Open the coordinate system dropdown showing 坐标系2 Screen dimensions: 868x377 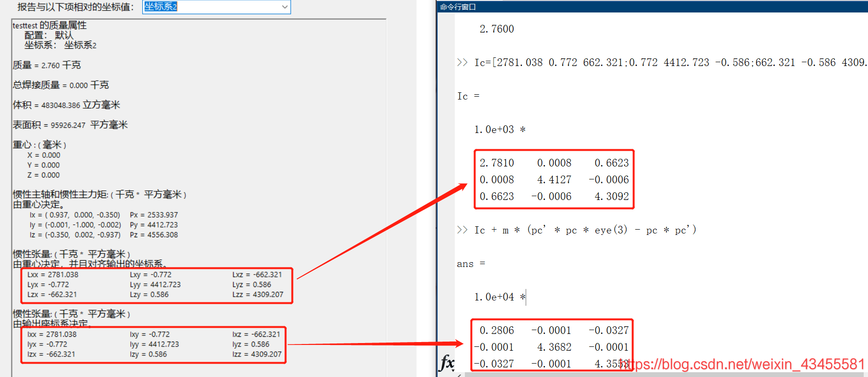click(216, 7)
